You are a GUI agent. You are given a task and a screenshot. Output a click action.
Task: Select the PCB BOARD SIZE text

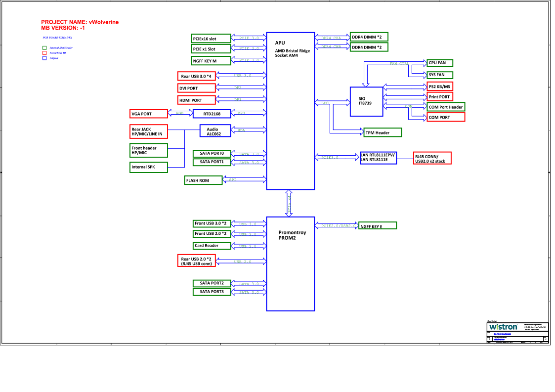coord(57,38)
